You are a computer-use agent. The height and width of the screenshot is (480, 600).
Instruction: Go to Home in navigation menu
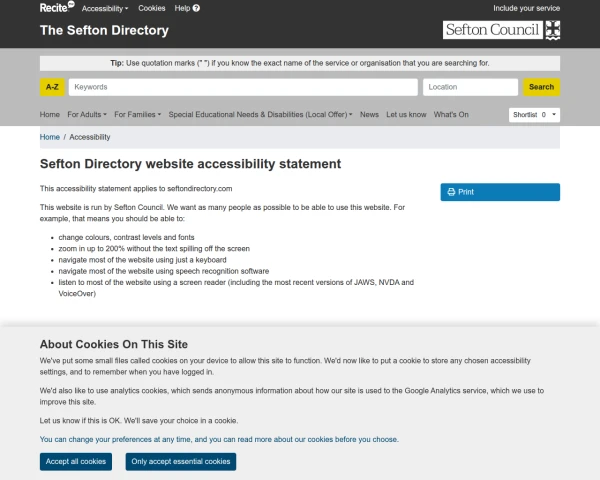(x=50, y=115)
